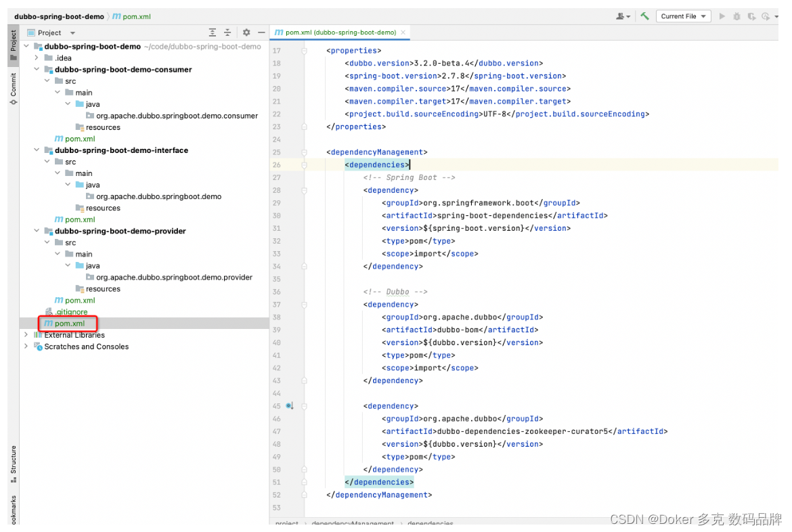Open the Current File run configuration dropdown

pos(684,16)
